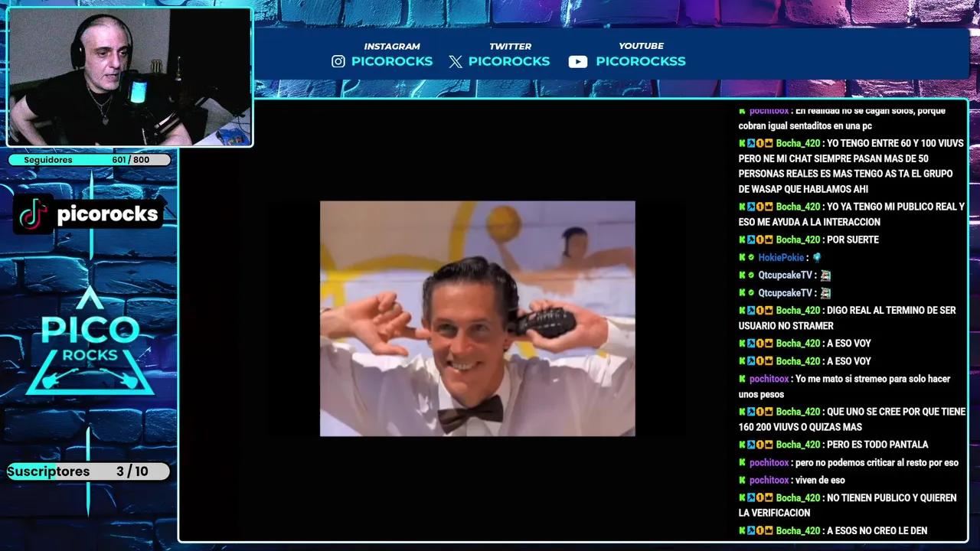Click the TikTok logo icon
This screenshot has width=980, height=551.
click(x=34, y=214)
